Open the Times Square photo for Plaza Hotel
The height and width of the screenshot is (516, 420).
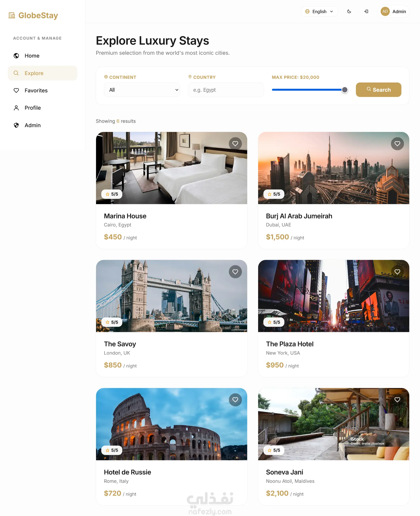(334, 296)
